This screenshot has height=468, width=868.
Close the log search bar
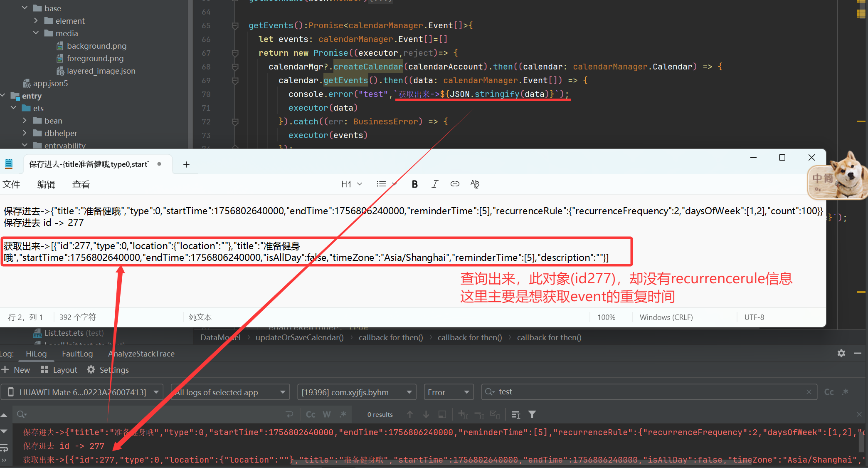click(859, 414)
